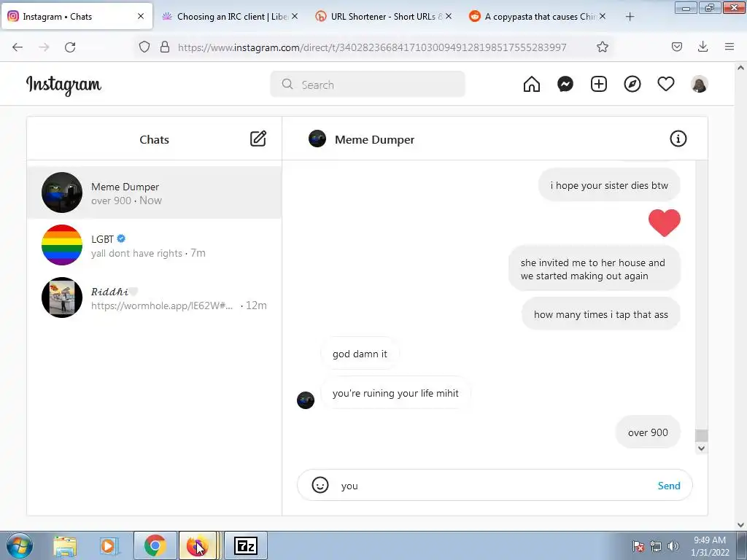Click the Instagram logo

pyautogui.click(x=64, y=85)
